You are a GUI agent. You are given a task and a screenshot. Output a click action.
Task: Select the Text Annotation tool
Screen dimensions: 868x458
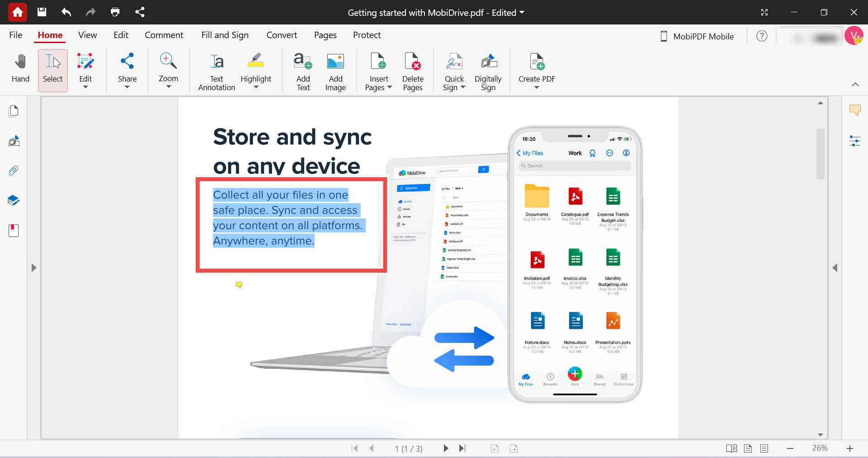pos(216,70)
